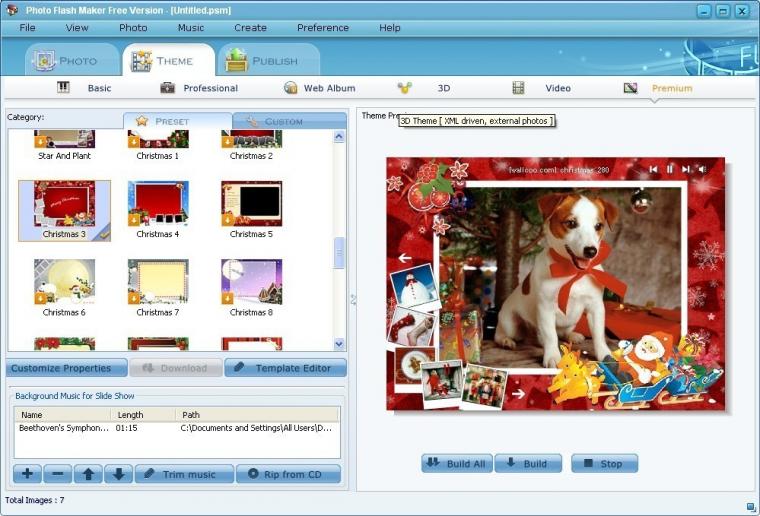The height and width of the screenshot is (516, 760).
Task: Pick the Christmas 6 theme thumbnail
Action: click(x=64, y=282)
